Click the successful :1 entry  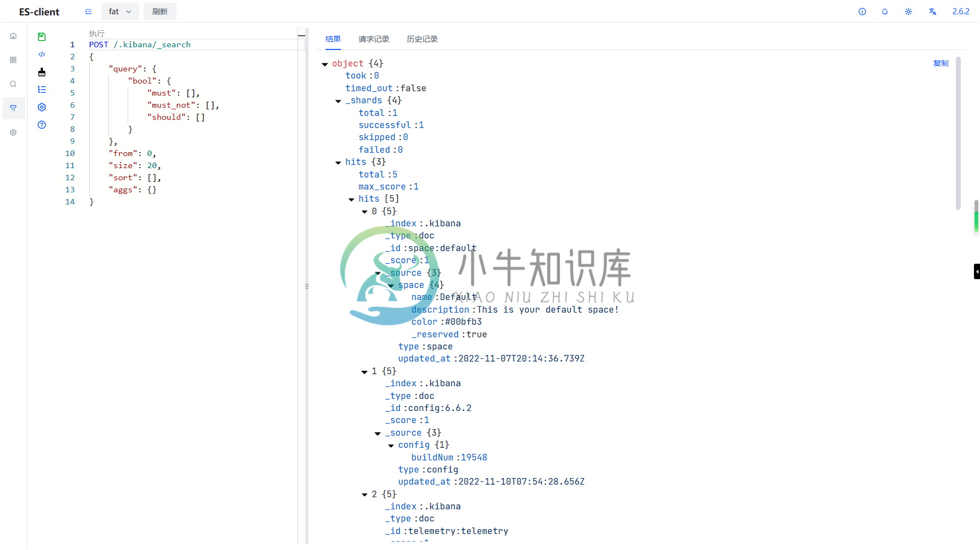coord(391,125)
